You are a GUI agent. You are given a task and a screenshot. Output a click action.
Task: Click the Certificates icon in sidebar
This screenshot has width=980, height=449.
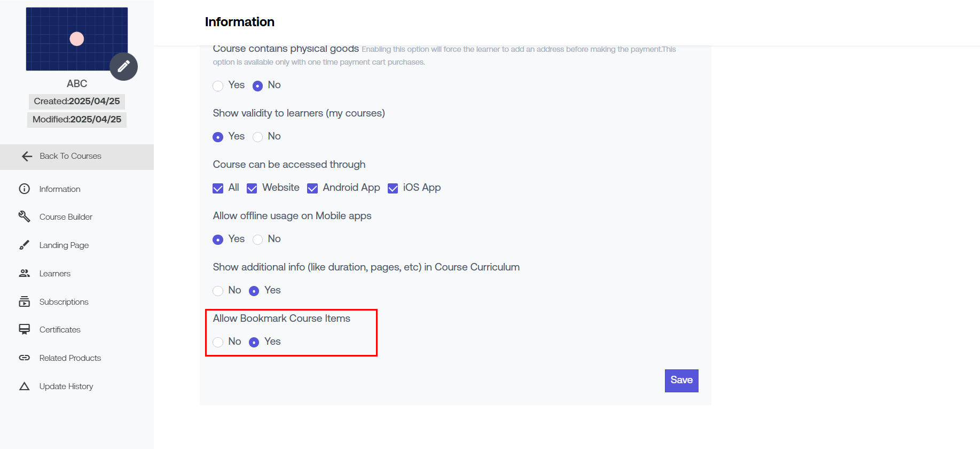[x=25, y=329]
